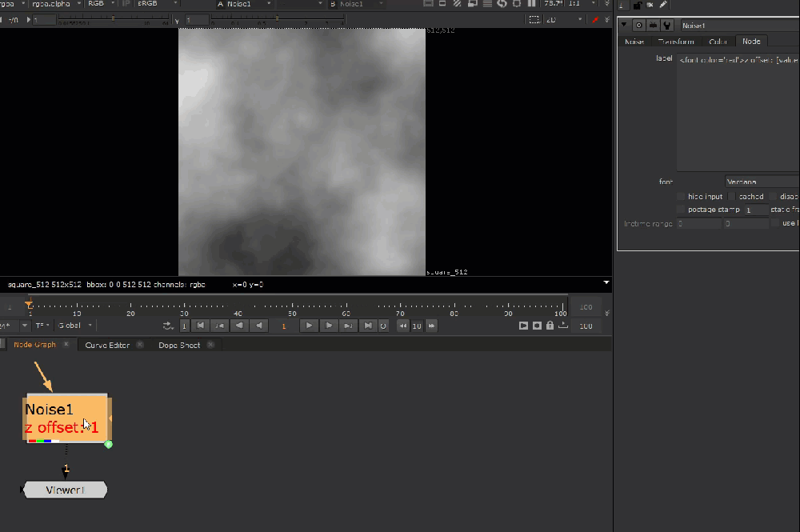Click the padlock icon above properties panel
Viewport: 800px width, 532px height.
click(637, 5)
